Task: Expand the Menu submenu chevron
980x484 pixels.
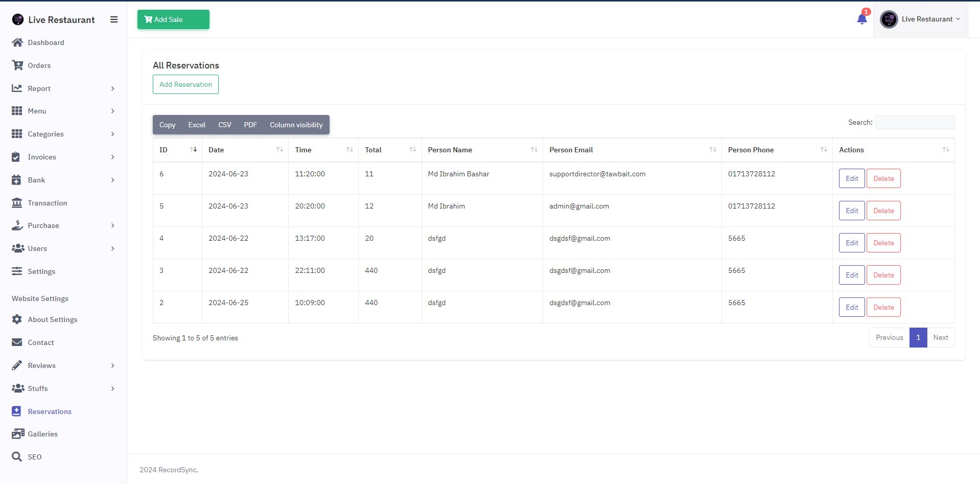Action: click(113, 111)
